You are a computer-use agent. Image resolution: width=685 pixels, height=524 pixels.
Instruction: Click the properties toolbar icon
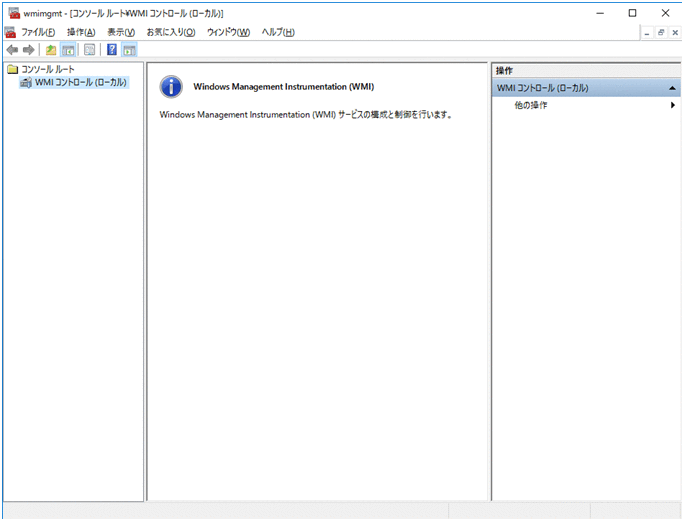89,50
